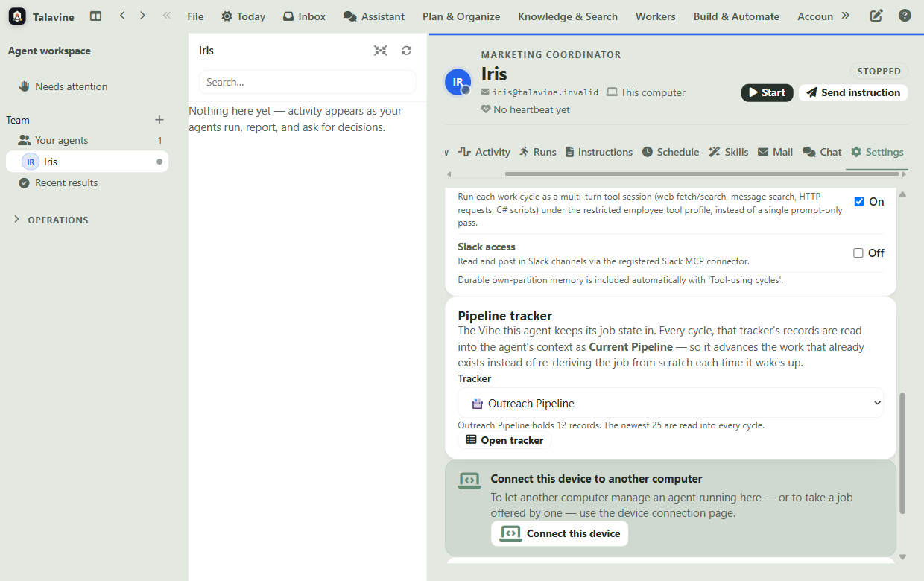924x581 pixels.
Task: Click iris@talavine.invalid email text
Action: (545, 92)
